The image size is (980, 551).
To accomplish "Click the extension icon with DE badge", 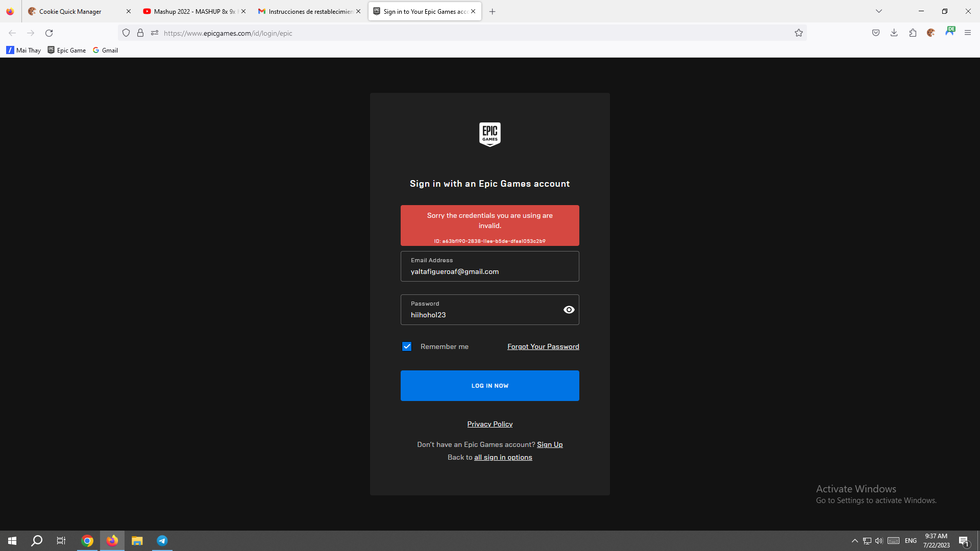I will (950, 32).
